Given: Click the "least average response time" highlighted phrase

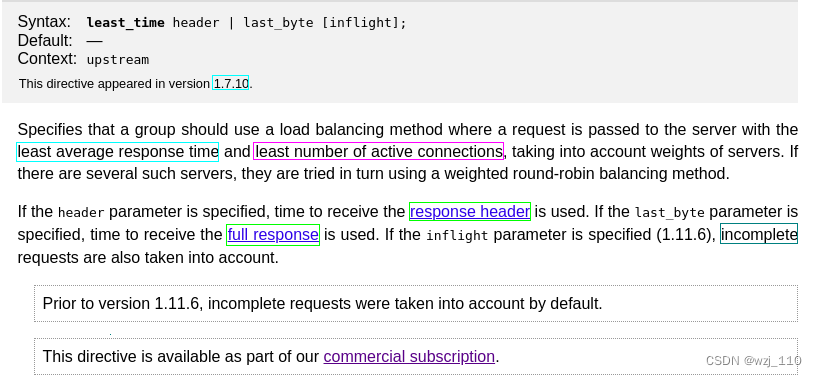Looking at the screenshot, I should click(x=118, y=152).
